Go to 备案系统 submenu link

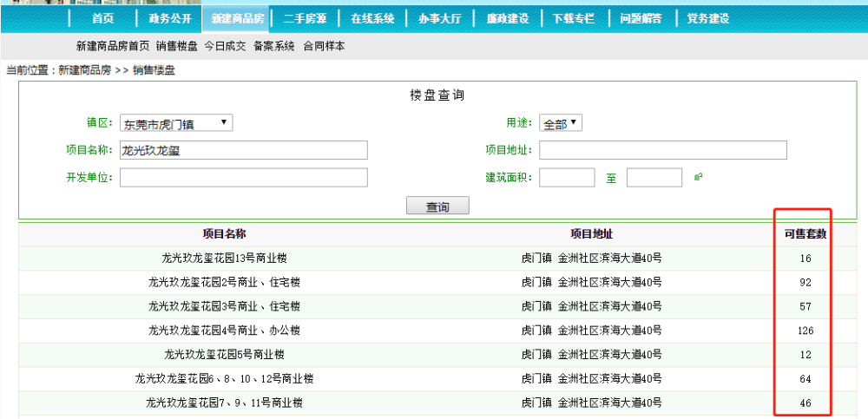coord(274,47)
